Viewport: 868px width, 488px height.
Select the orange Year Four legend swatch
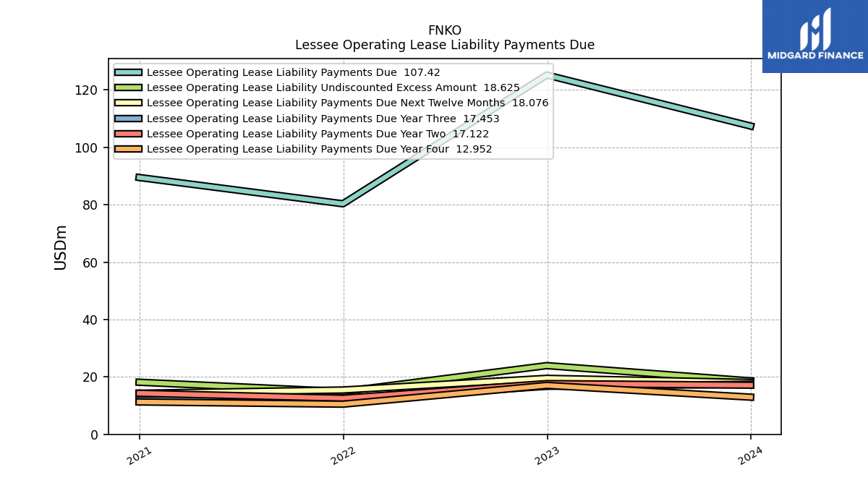tap(128, 149)
